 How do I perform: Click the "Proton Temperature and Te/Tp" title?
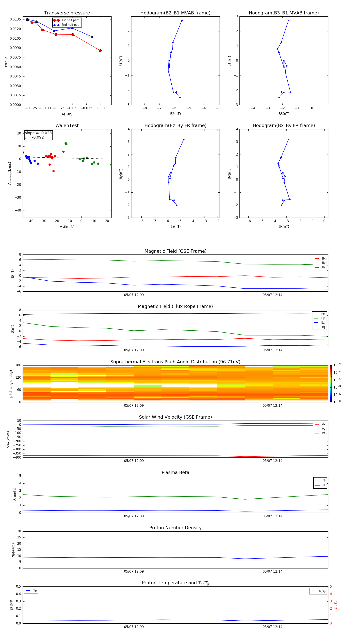tap(175, 583)
